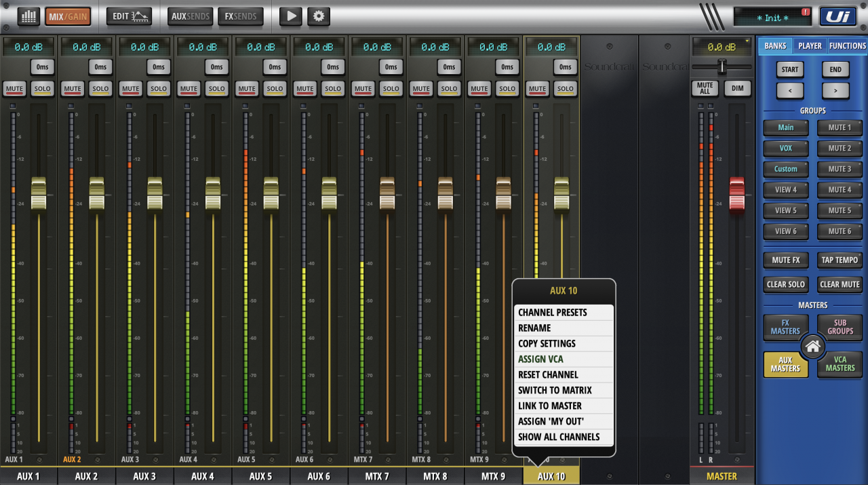Select ASSIGN VCA in the popup menu
The height and width of the screenshot is (485, 868).
564,360
